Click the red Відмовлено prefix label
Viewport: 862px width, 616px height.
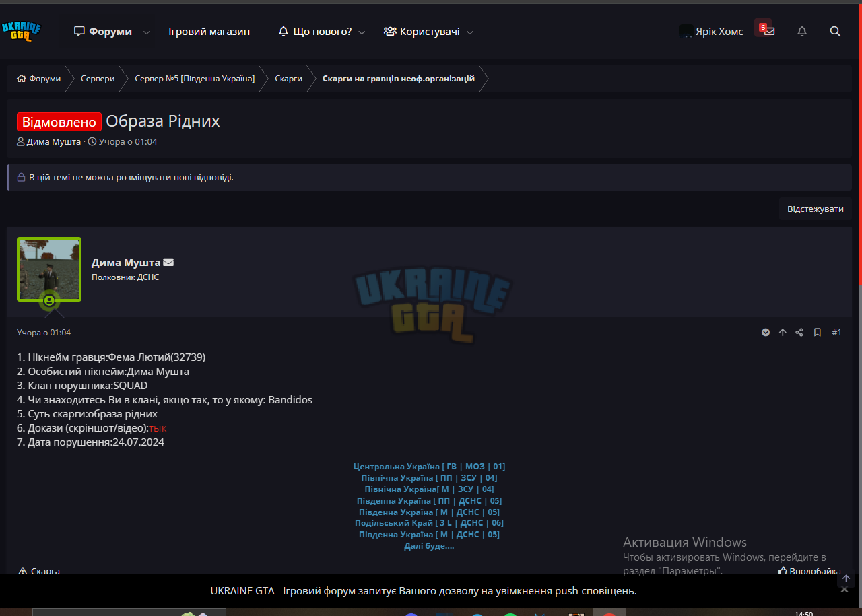tap(59, 122)
